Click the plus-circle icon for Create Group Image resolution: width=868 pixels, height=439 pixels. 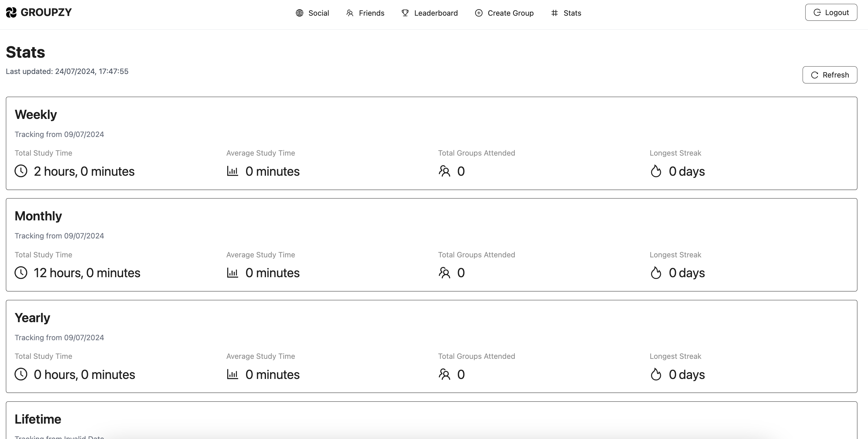point(478,13)
